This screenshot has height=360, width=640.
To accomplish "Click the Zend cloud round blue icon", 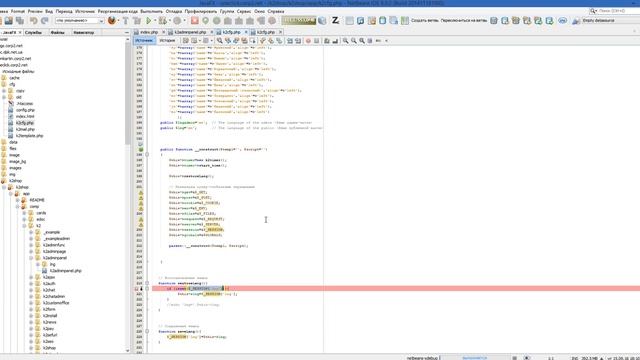I will pyautogui.click(x=563, y=20).
